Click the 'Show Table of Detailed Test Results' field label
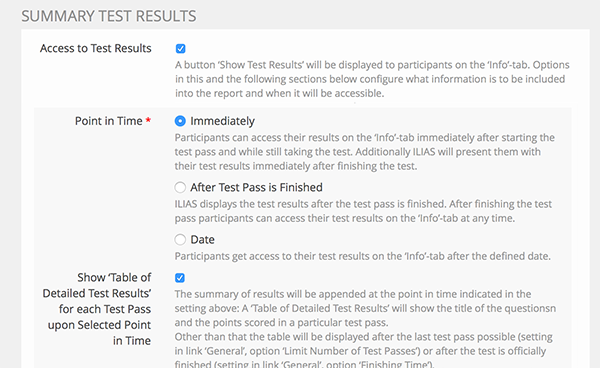The image size is (600, 368). pyautogui.click(x=97, y=309)
